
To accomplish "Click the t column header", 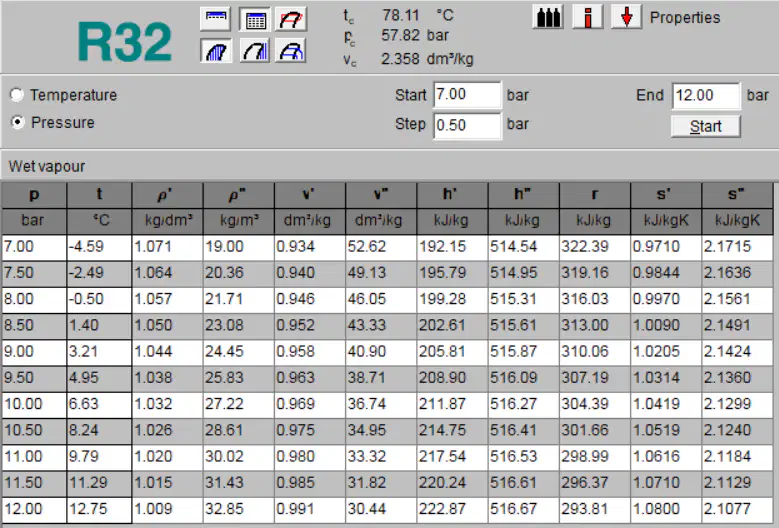I will 99,195.
